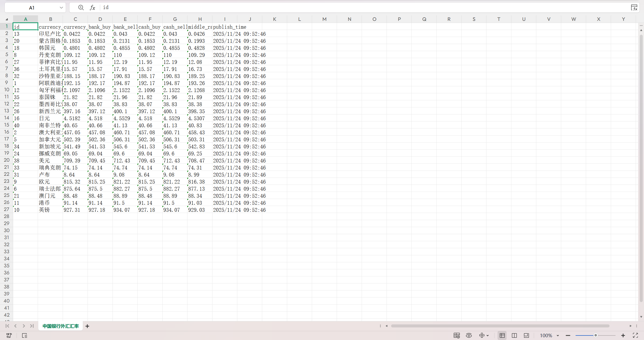Open the Name Box dropdown arrow
644x340 pixels.
61,8
